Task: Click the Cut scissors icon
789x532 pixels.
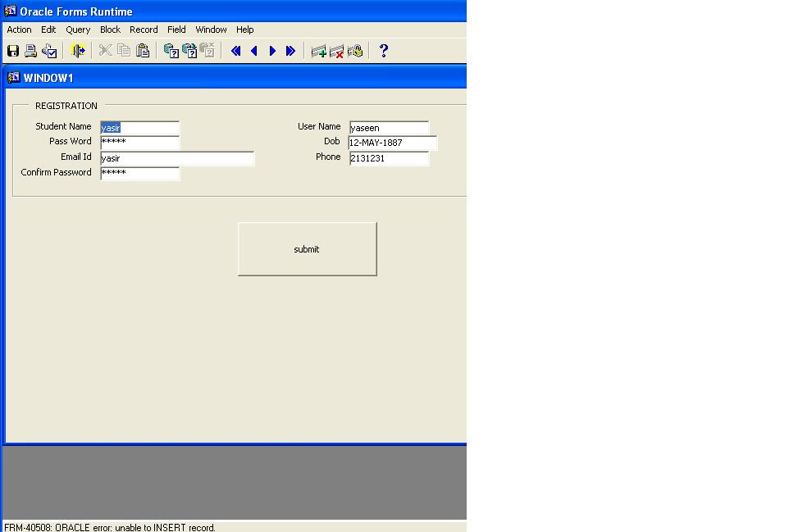Action: click(x=105, y=50)
